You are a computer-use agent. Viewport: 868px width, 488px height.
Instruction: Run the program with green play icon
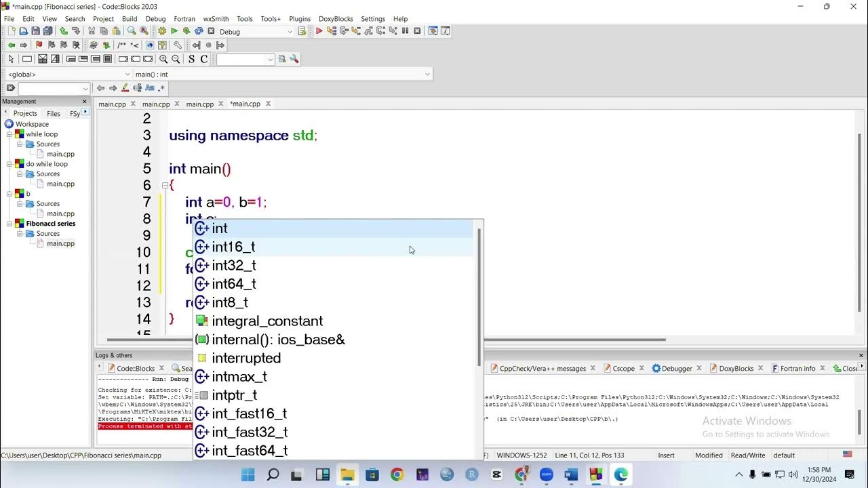[x=174, y=31]
